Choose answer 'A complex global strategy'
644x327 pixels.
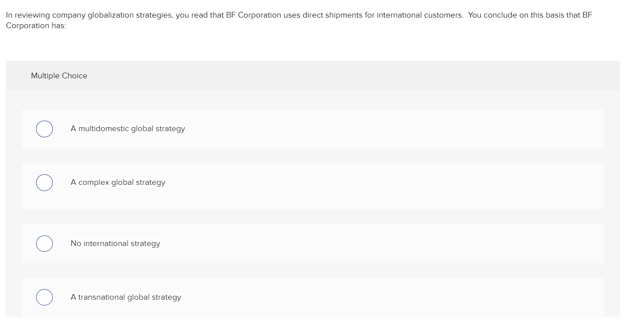coord(118,182)
